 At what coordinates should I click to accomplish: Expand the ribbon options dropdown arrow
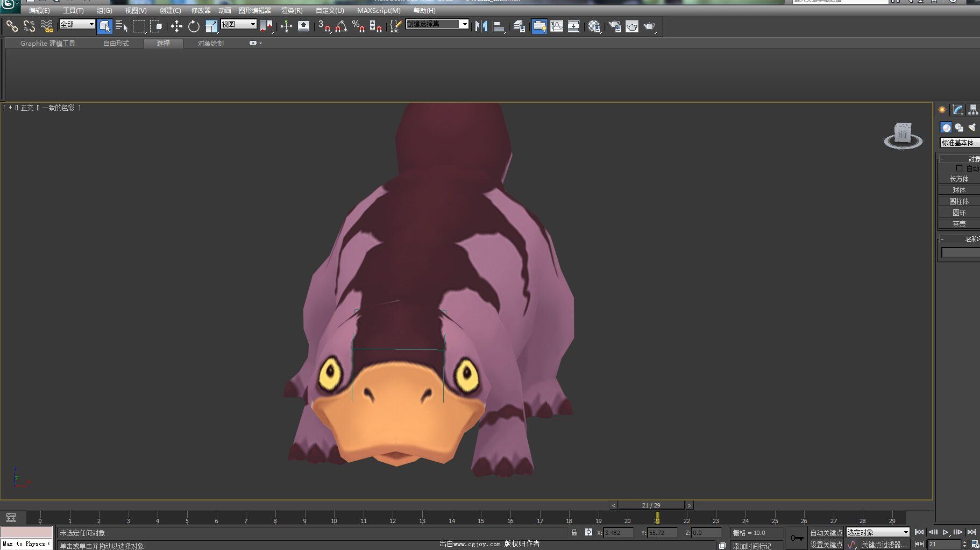[260, 43]
